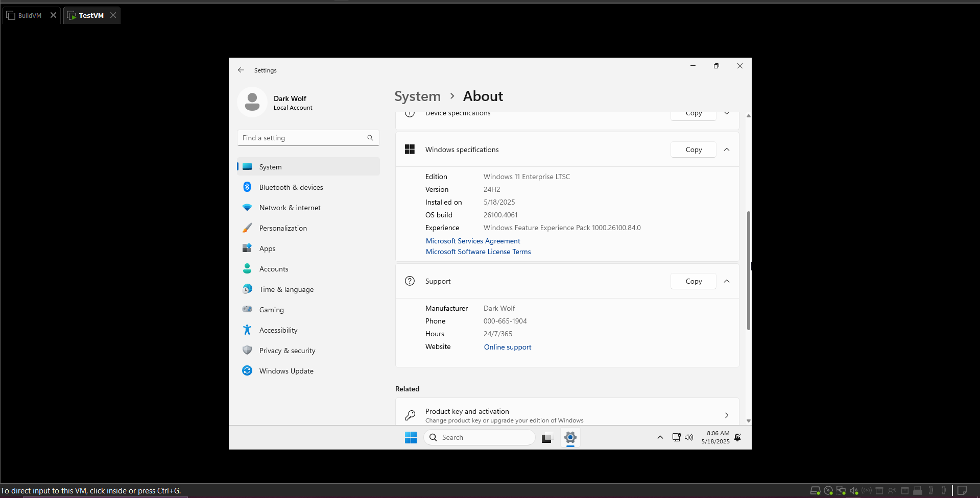Open the message log note icon

[962, 490]
